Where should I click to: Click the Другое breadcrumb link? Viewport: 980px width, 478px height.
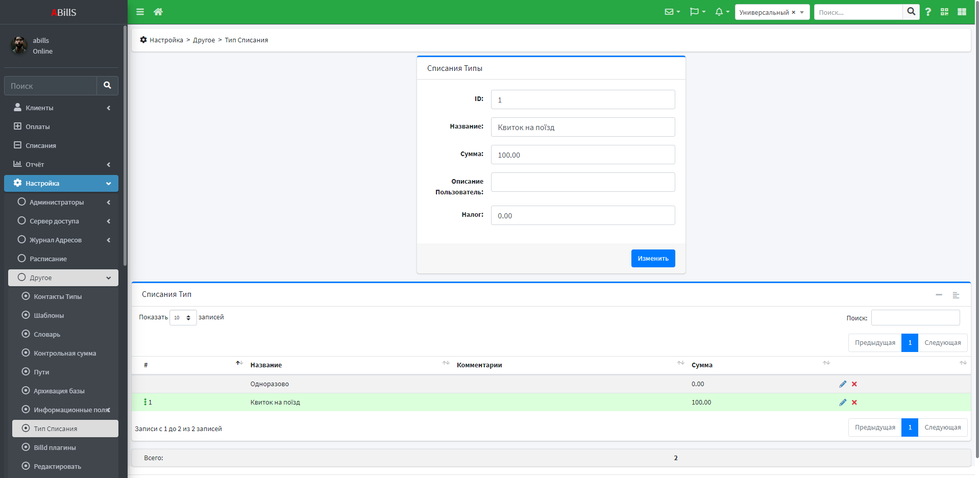[204, 40]
